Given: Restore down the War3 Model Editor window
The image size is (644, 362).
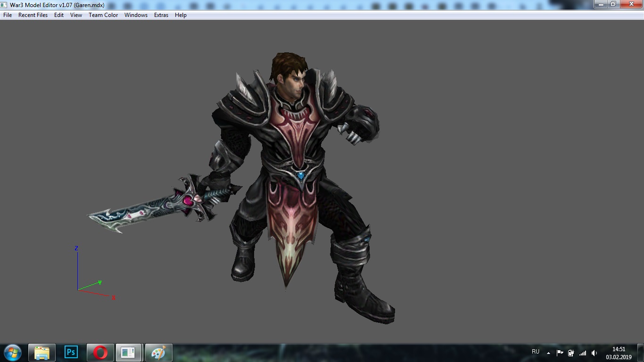Looking at the screenshot, I should [613, 4].
